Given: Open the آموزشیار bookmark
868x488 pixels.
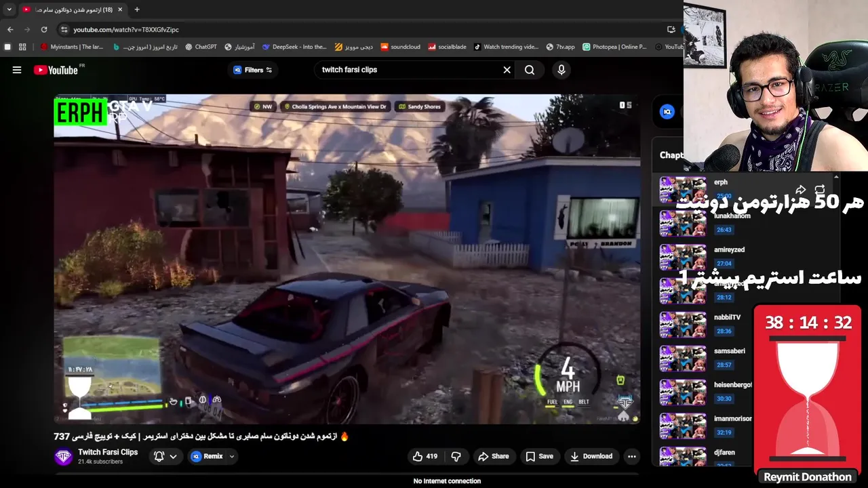Looking at the screenshot, I should click(x=239, y=47).
